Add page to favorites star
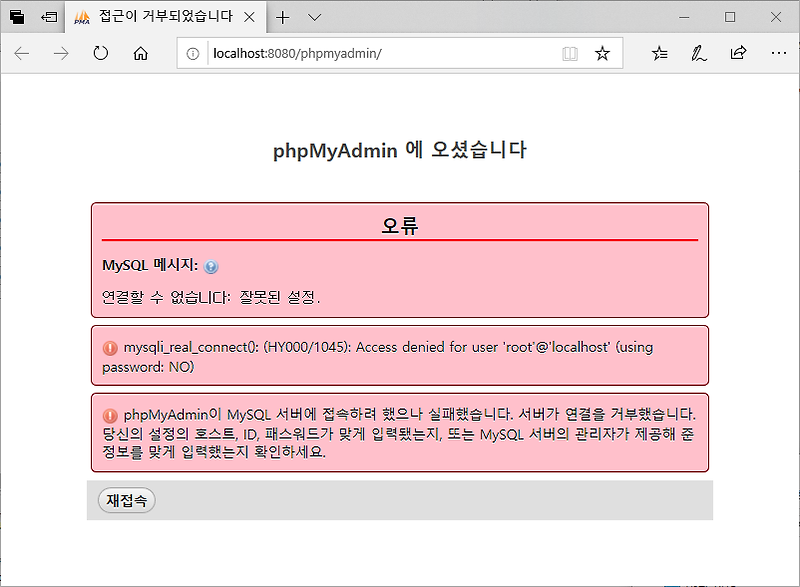800x587 pixels. coord(603,54)
